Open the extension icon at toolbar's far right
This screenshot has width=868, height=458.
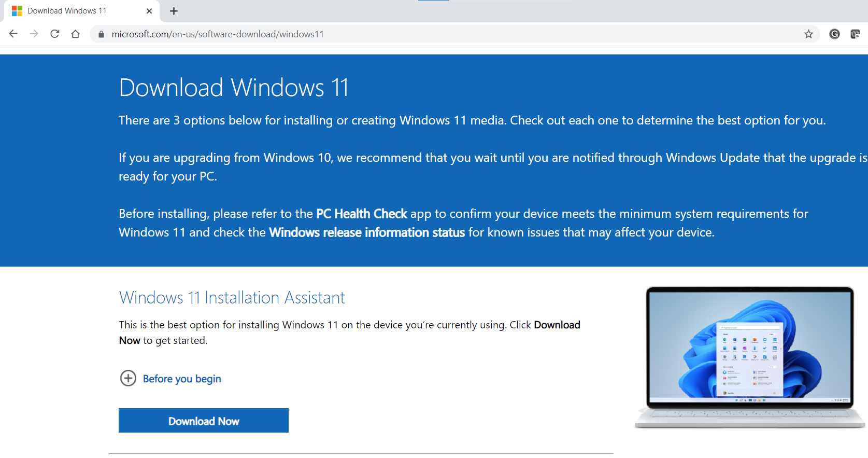tap(855, 34)
